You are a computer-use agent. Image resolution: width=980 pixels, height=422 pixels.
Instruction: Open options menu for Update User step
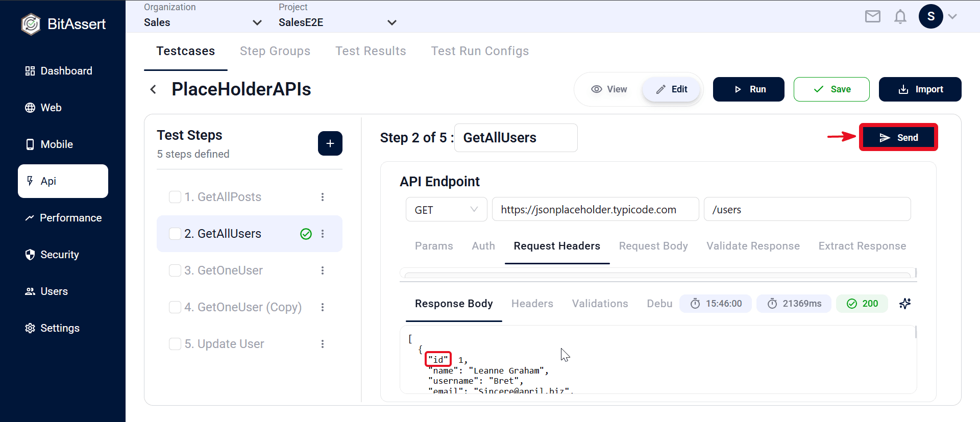coord(323,344)
